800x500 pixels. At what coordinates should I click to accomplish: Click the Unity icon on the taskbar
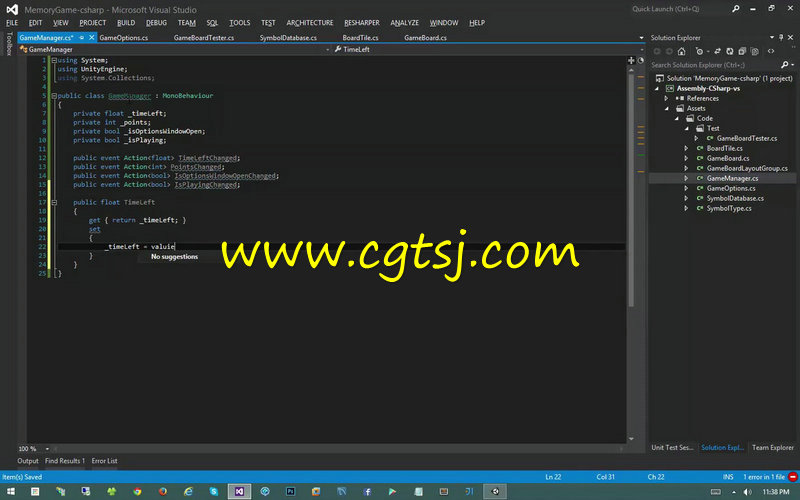point(495,491)
